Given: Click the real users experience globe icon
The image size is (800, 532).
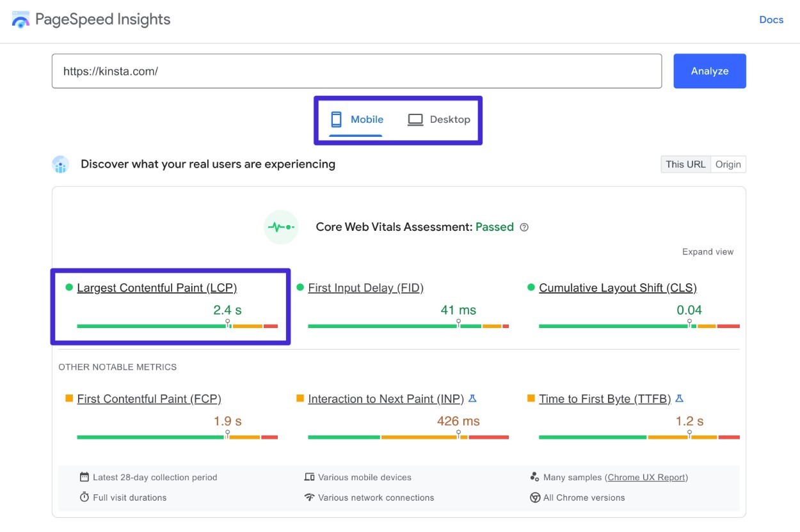Looking at the screenshot, I should [60, 164].
